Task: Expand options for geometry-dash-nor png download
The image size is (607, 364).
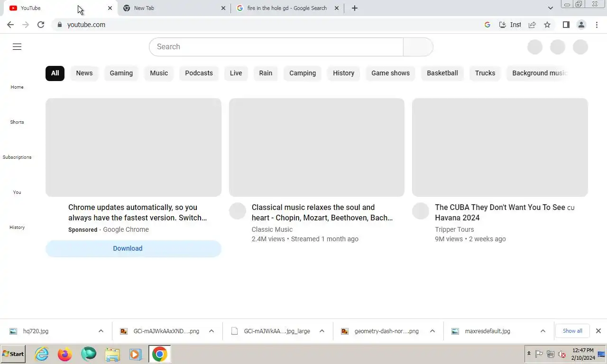Action: point(432,331)
